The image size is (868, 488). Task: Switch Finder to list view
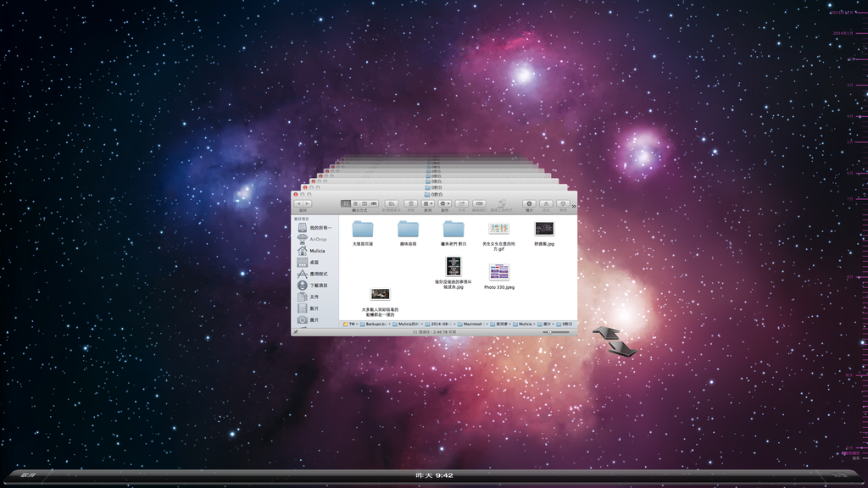355,203
